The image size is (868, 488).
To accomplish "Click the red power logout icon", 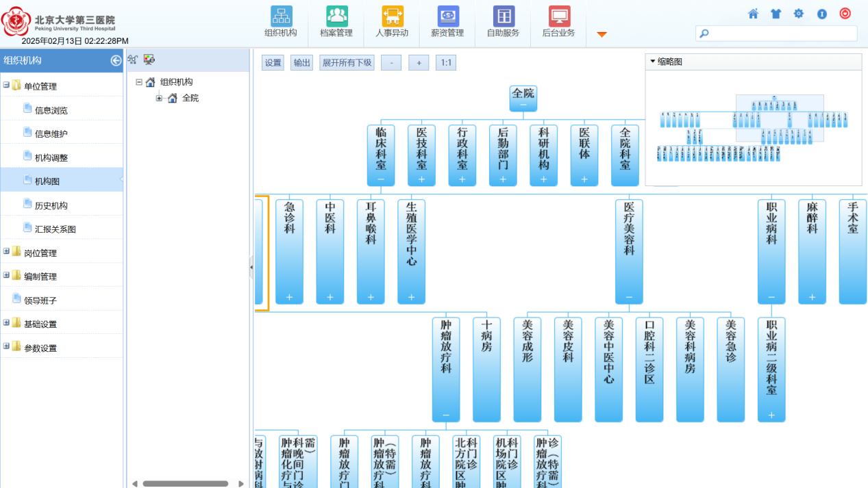I will [845, 14].
